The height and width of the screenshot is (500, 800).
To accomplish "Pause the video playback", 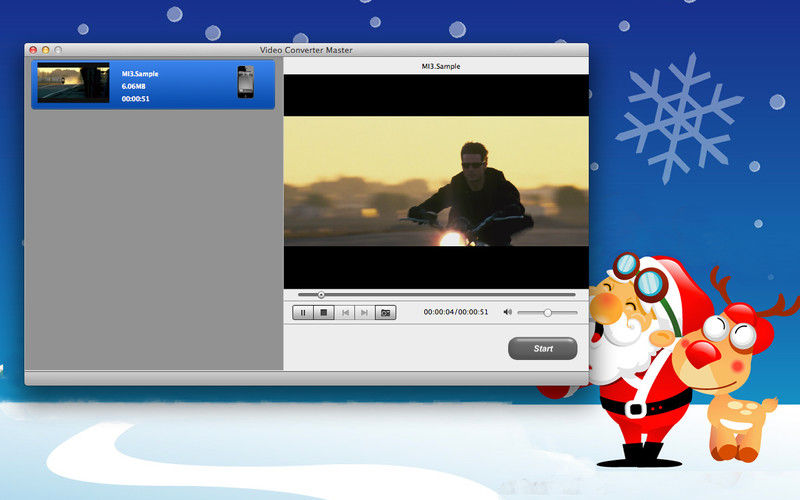I will [x=303, y=313].
